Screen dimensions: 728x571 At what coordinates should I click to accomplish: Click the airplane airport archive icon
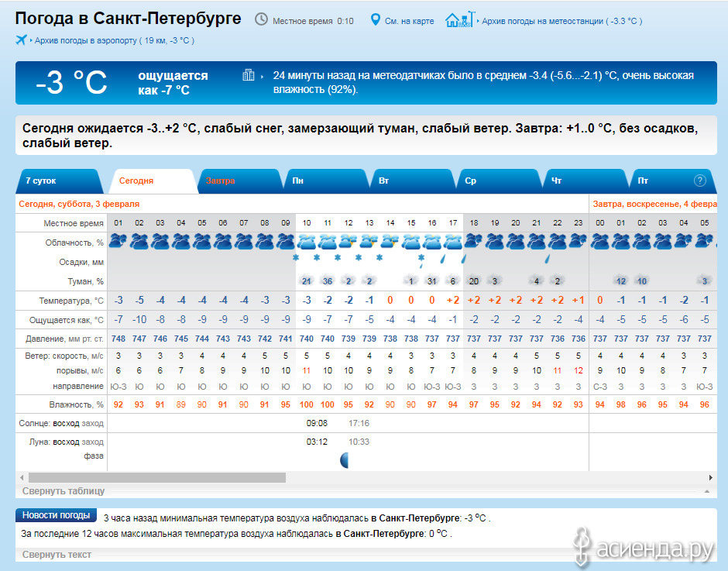click(x=22, y=40)
